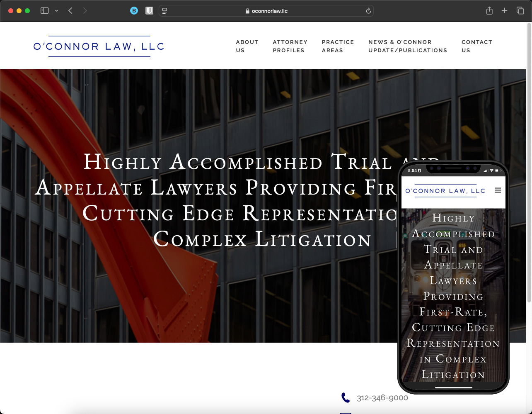
Task: Open a new tab with plus icon
Action: pos(504,11)
